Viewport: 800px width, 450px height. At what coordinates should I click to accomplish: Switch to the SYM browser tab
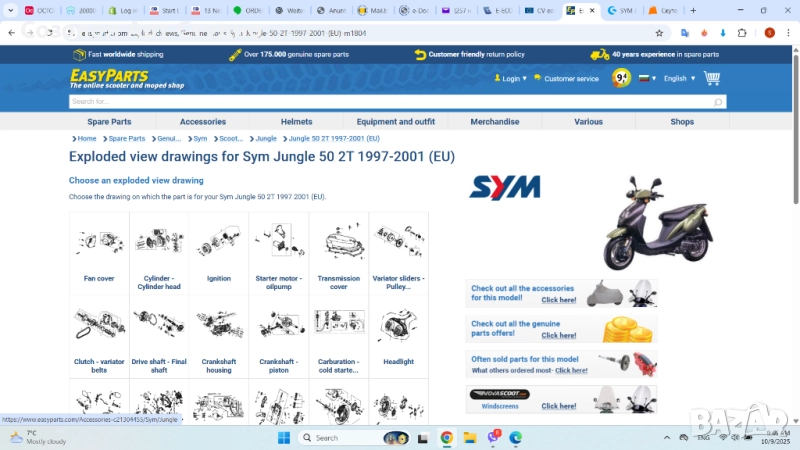coord(621,10)
